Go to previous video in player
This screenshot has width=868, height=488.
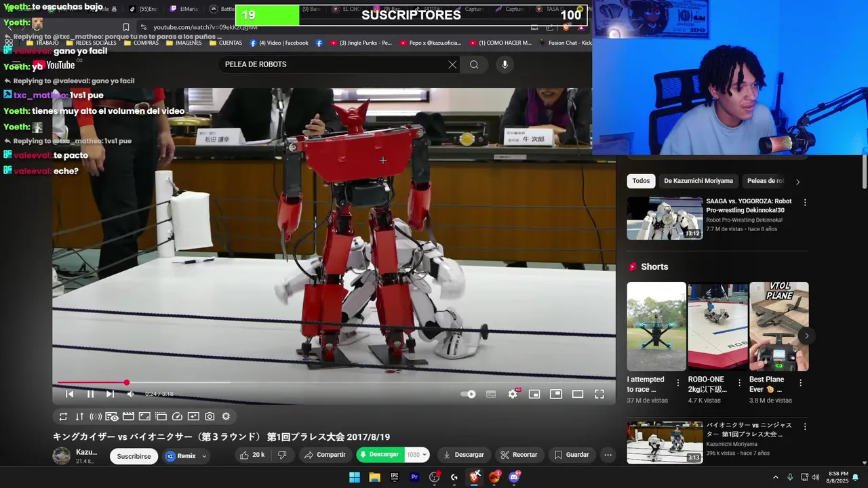coord(69,394)
